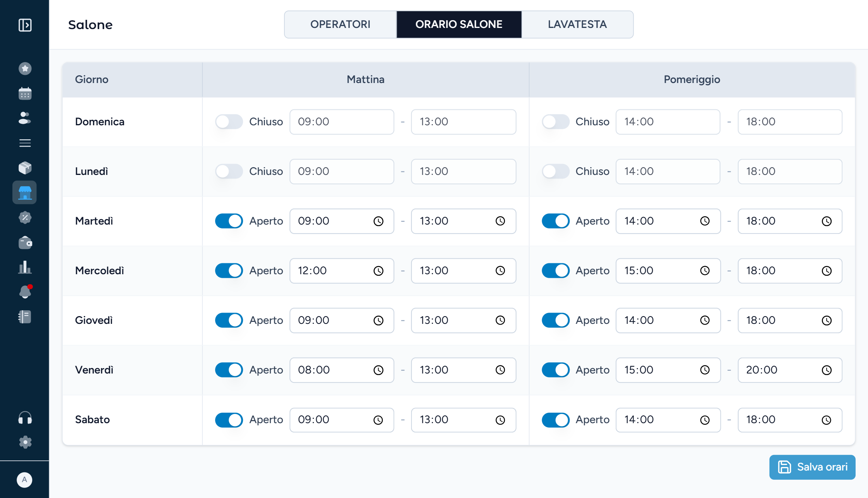Switch to the LAVATESTA tab

coord(577,24)
